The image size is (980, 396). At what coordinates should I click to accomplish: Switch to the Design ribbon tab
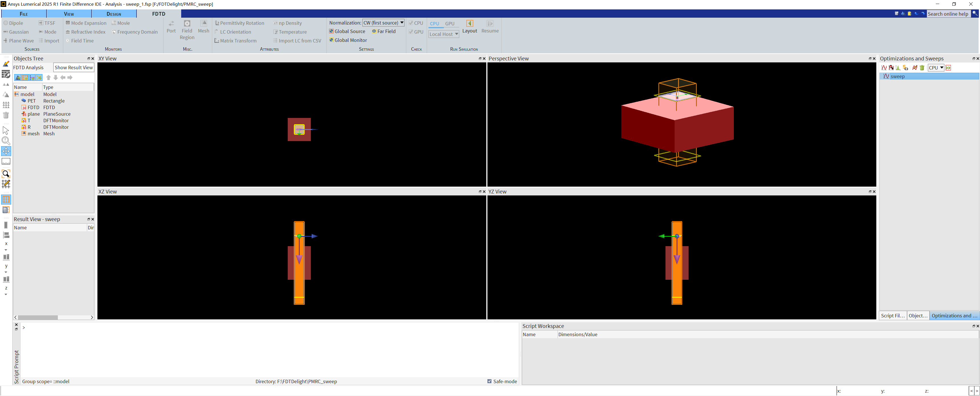(x=114, y=14)
